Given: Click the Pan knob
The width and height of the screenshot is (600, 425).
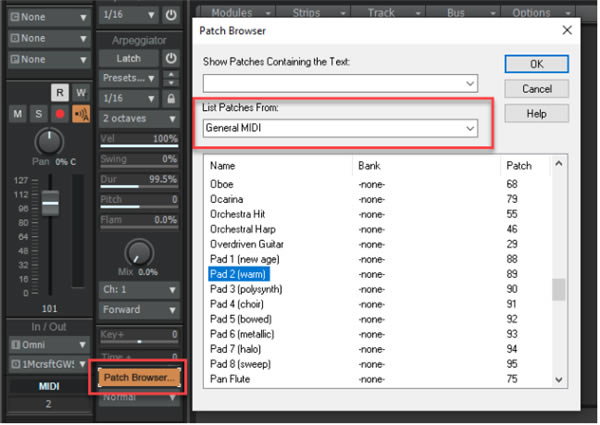Looking at the screenshot, I should click(46, 142).
